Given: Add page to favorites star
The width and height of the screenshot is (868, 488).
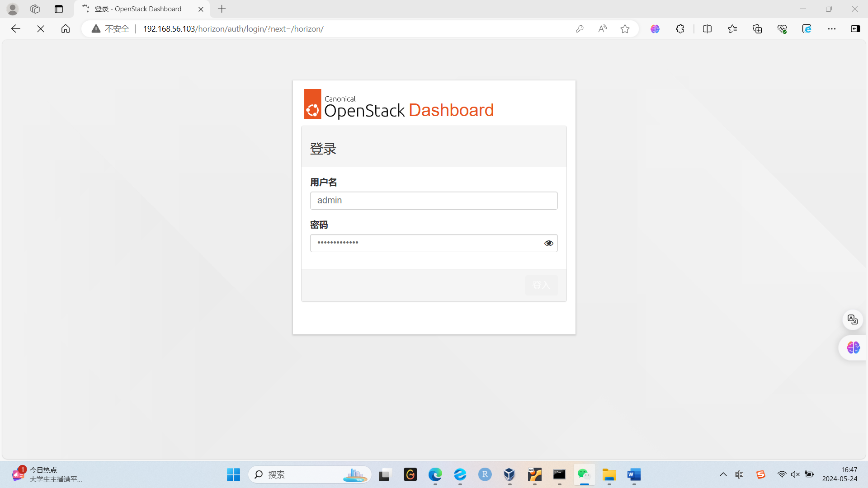Looking at the screenshot, I should 625,29.
